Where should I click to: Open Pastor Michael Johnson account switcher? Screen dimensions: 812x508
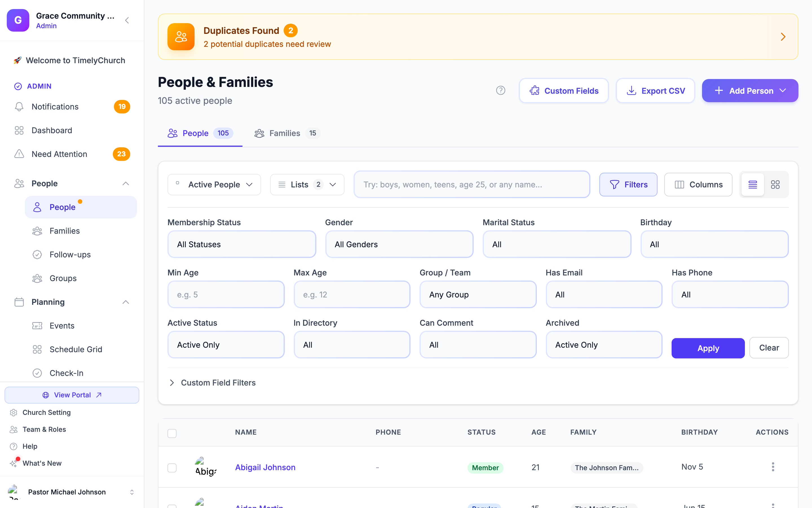72,492
